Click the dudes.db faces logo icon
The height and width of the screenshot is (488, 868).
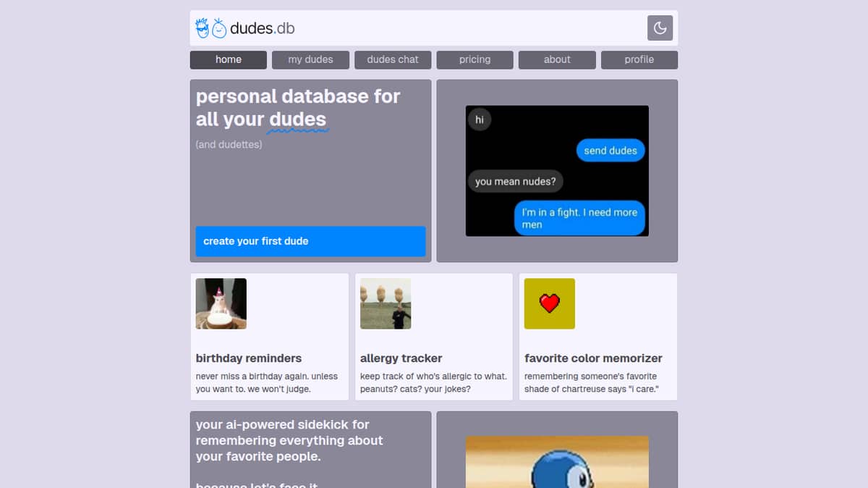211,28
